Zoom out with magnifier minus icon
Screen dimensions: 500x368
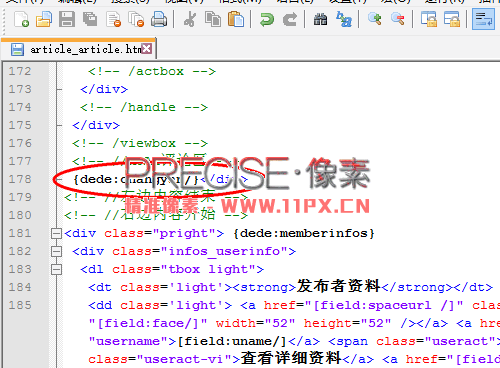point(398,19)
